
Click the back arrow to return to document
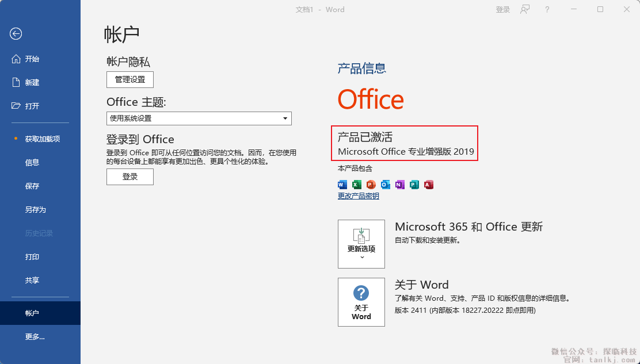tap(16, 34)
